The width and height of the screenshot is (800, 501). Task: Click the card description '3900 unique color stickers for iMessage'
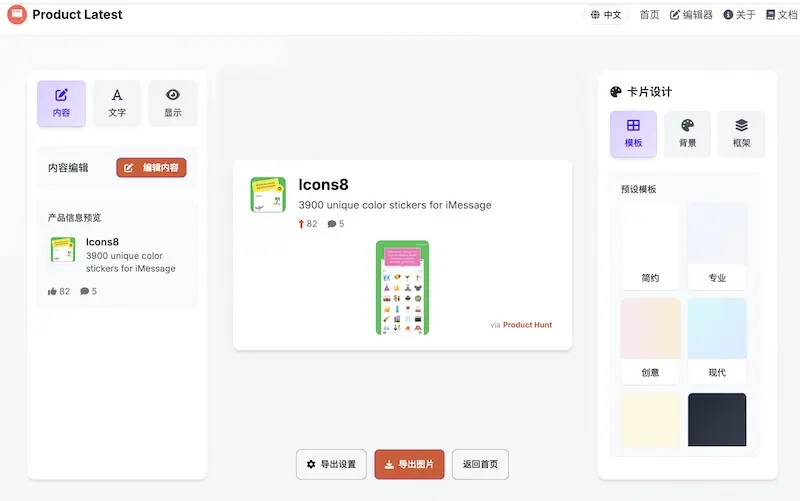pos(395,205)
